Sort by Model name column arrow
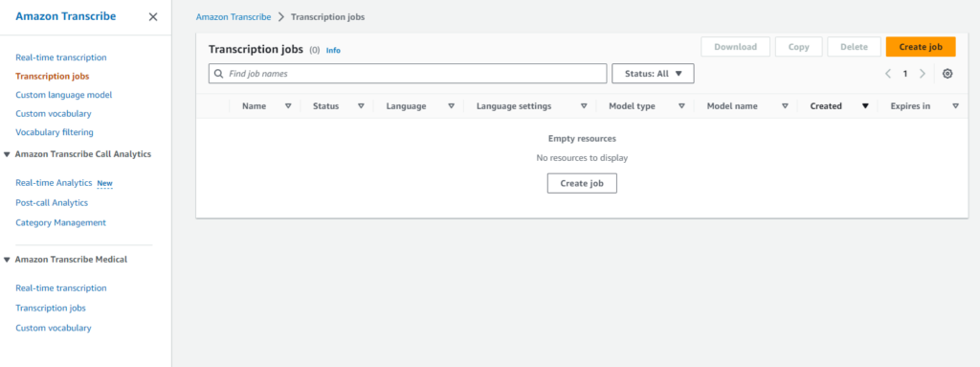The height and width of the screenshot is (367, 980). [785, 106]
